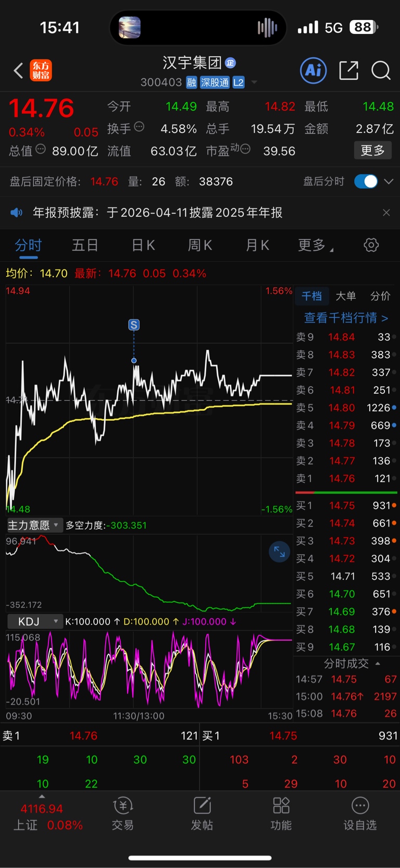Tap the intraday price chart area
Viewport: 400px width, 868px height.
149,400
